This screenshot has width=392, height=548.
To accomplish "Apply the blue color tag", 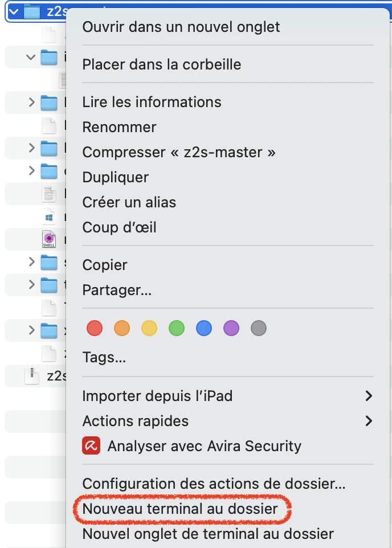I will click(x=204, y=328).
